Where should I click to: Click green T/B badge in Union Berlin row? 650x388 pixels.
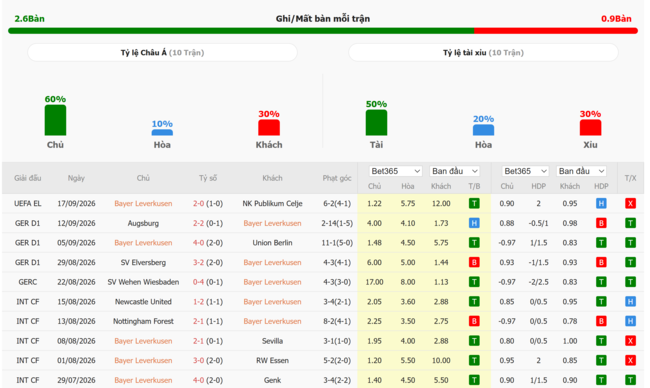pyautogui.click(x=474, y=242)
